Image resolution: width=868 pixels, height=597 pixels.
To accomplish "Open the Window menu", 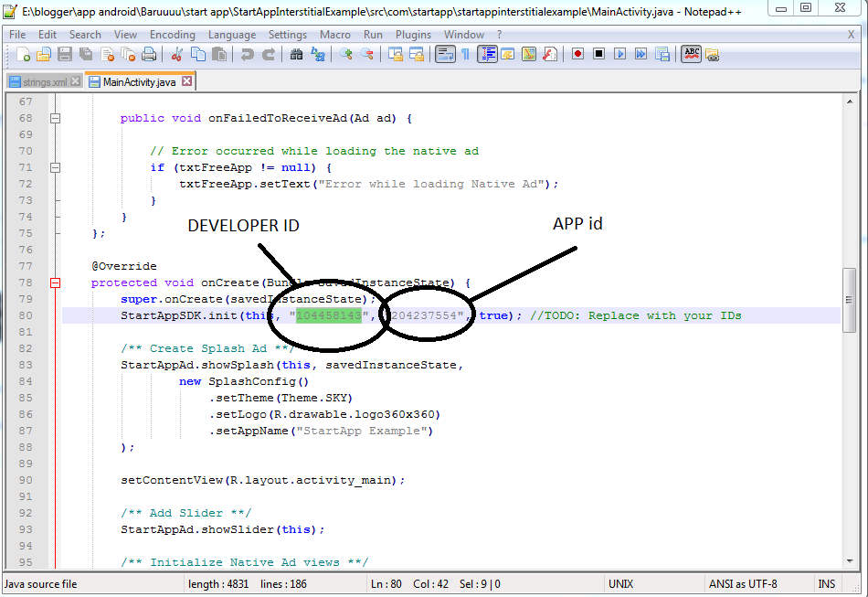I will tap(464, 35).
